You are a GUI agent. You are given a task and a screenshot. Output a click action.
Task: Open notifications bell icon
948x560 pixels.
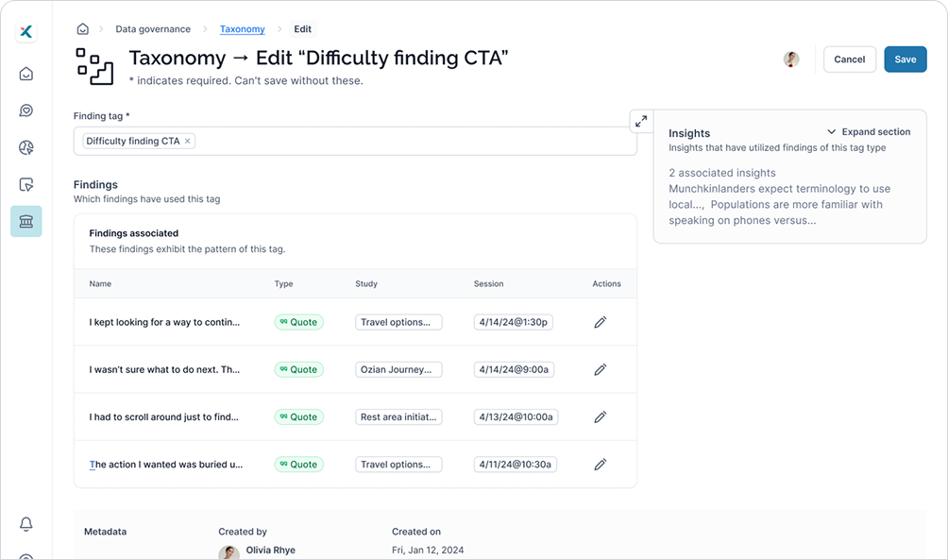(26, 524)
